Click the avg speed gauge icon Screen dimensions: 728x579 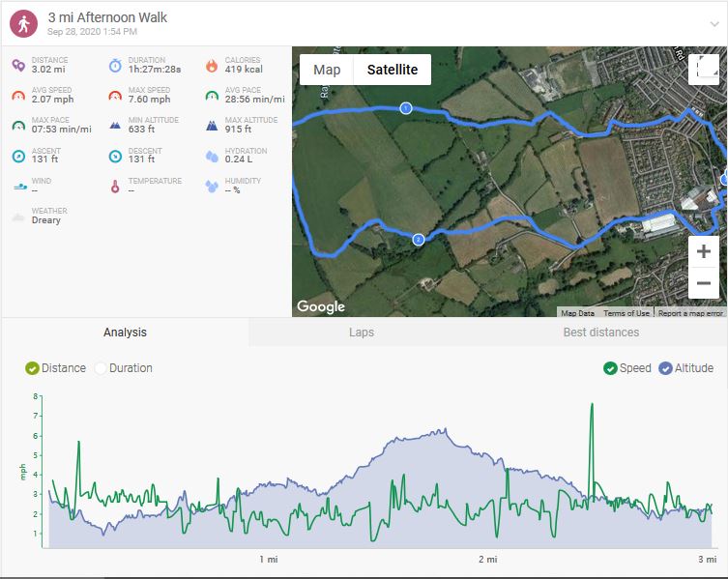click(18, 96)
